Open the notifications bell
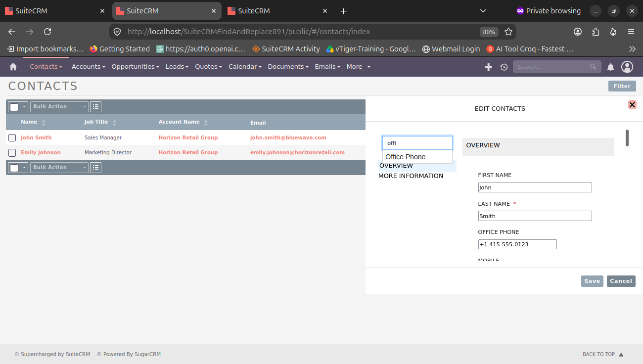This screenshot has height=364, width=643. tap(611, 67)
